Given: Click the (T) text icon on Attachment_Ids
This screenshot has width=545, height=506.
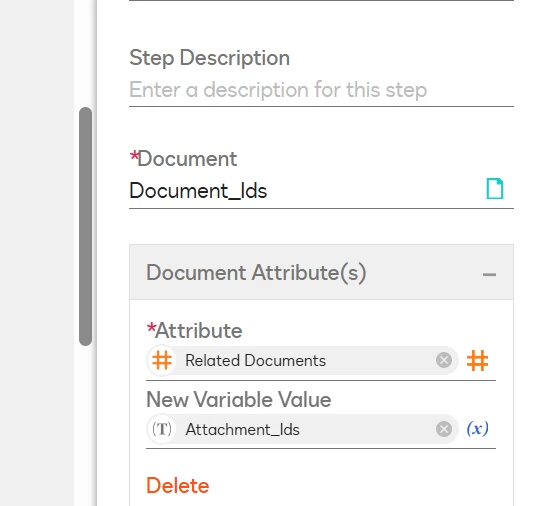Looking at the screenshot, I should (x=162, y=429).
